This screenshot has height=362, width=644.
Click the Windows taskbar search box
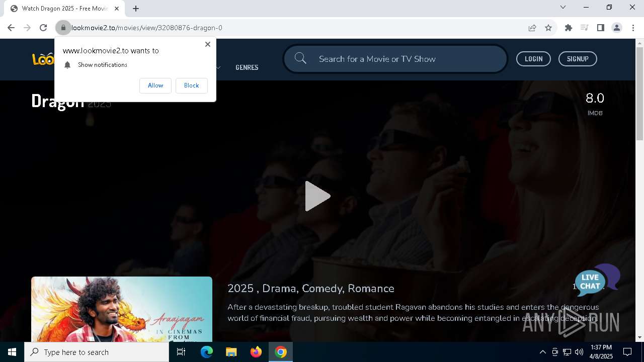[97, 352]
